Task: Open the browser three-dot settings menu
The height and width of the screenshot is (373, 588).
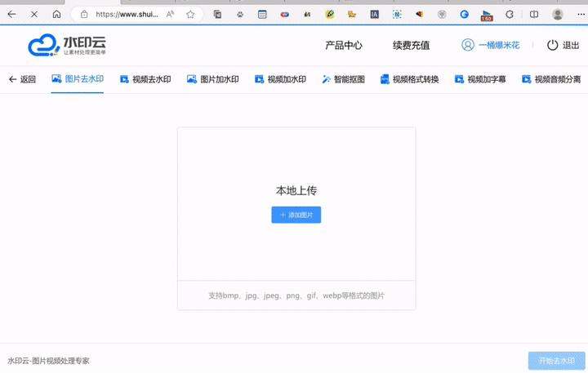Action: point(579,14)
